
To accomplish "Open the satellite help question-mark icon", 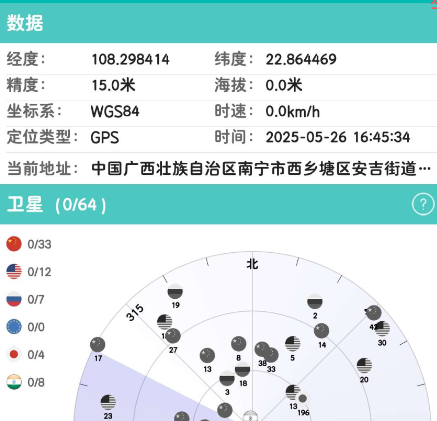I will pyautogui.click(x=423, y=204).
